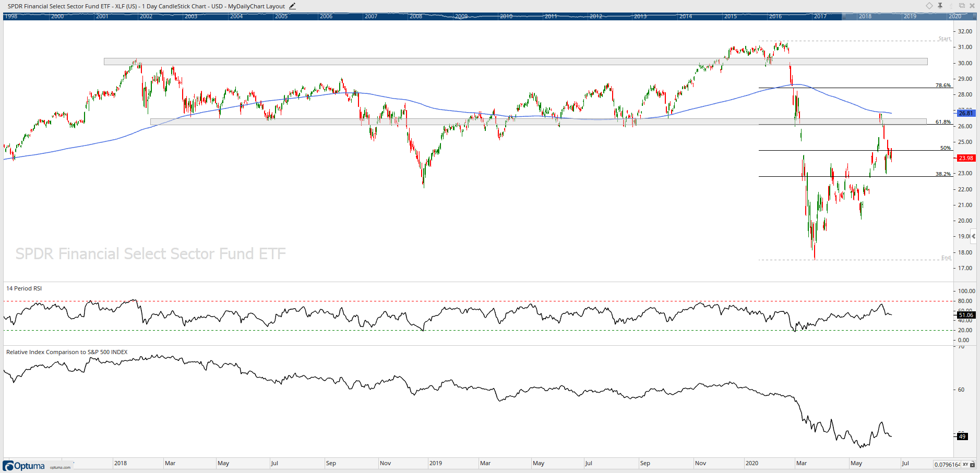Pin the chart window with the pushpin icon
The height and width of the screenshot is (473, 980).
point(940,6)
